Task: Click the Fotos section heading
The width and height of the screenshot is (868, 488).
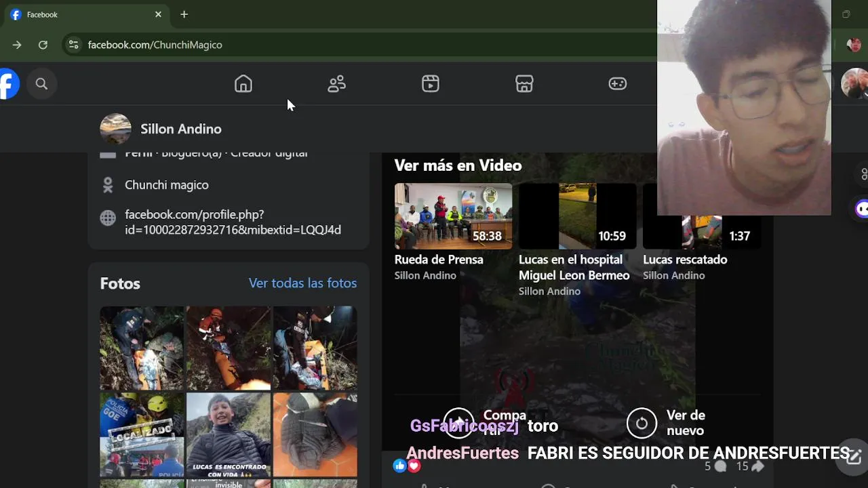Action: pyautogui.click(x=120, y=283)
